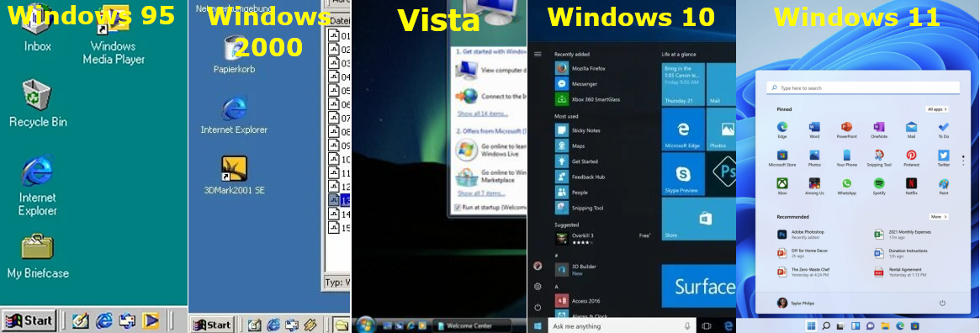
Task: Open WhatsApp from Windows 11 pinned apps
Action: (847, 186)
